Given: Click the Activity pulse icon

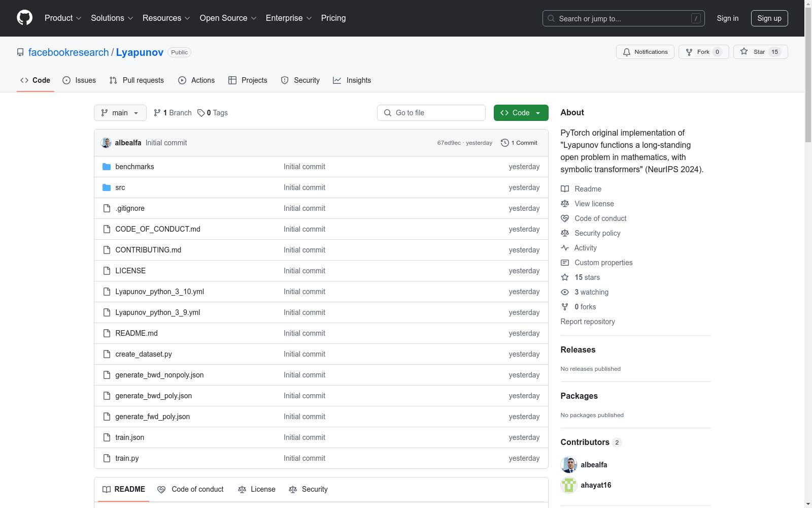Looking at the screenshot, I should (x=565, y=248).
